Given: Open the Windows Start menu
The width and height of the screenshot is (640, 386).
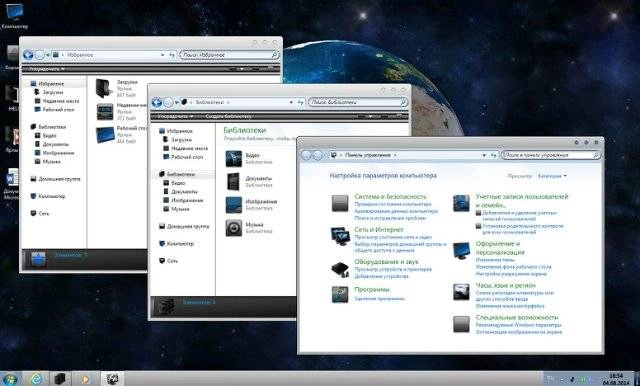Looking at the screenshot, I should [10, 379].
